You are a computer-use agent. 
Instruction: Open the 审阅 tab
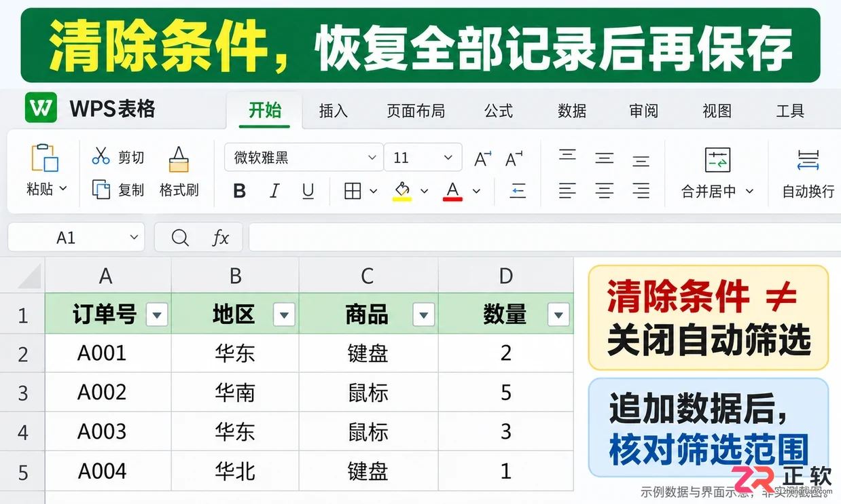point(644,111)
